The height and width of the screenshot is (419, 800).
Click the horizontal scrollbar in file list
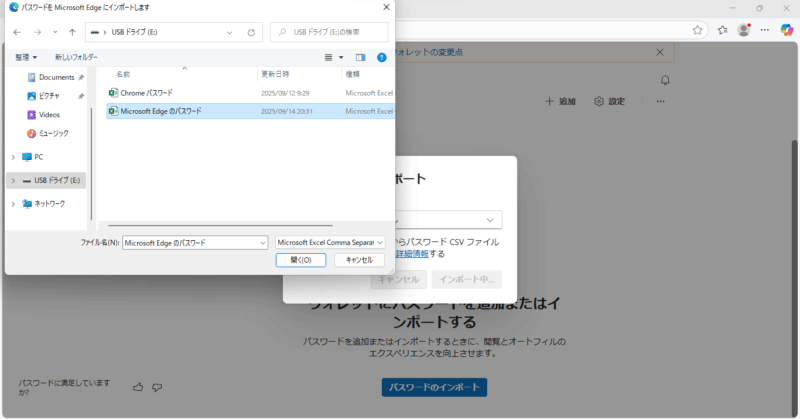tap(220, 225)
